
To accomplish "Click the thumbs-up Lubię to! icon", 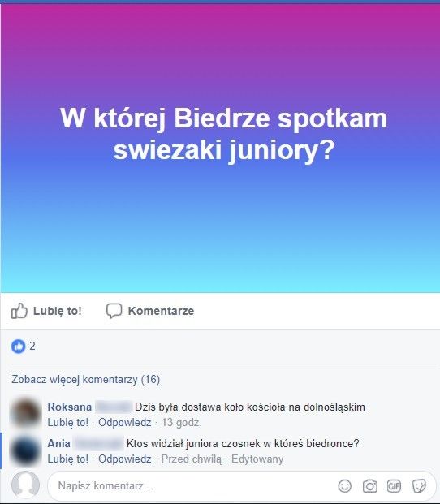I will 19,311.
